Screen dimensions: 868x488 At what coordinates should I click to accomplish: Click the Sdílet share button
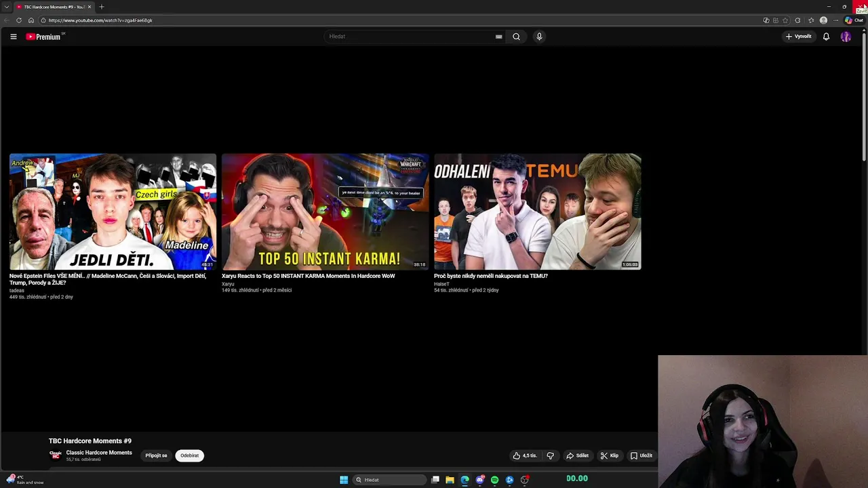point(578,455)
